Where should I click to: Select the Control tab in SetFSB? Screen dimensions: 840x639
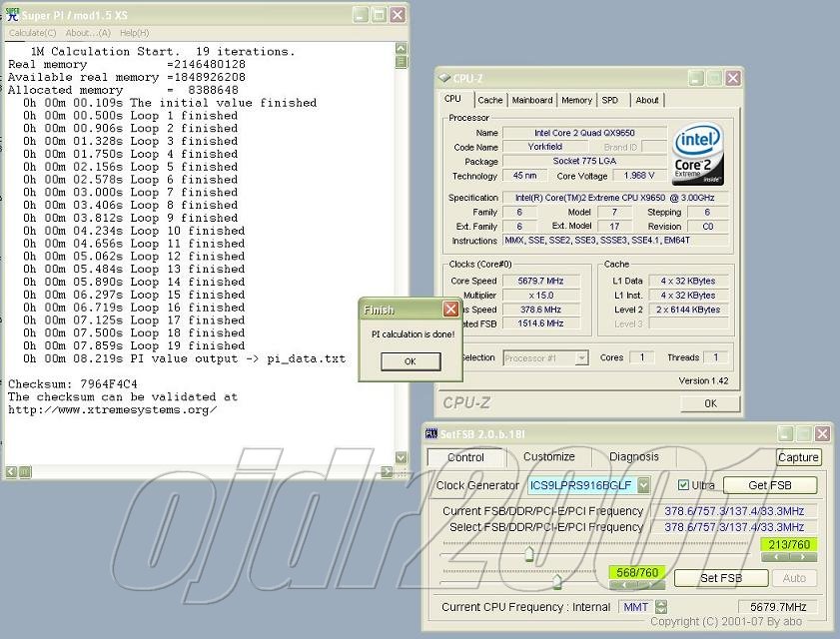(465, 457)
